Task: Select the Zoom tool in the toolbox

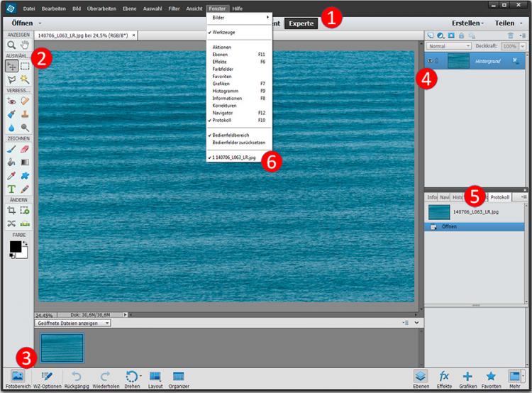Action: tap(11, 45)
